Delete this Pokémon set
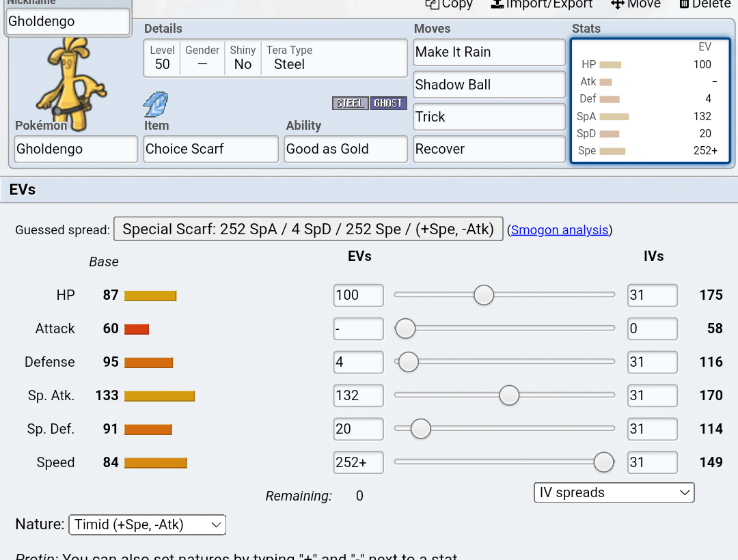 [x=705, y=4]
